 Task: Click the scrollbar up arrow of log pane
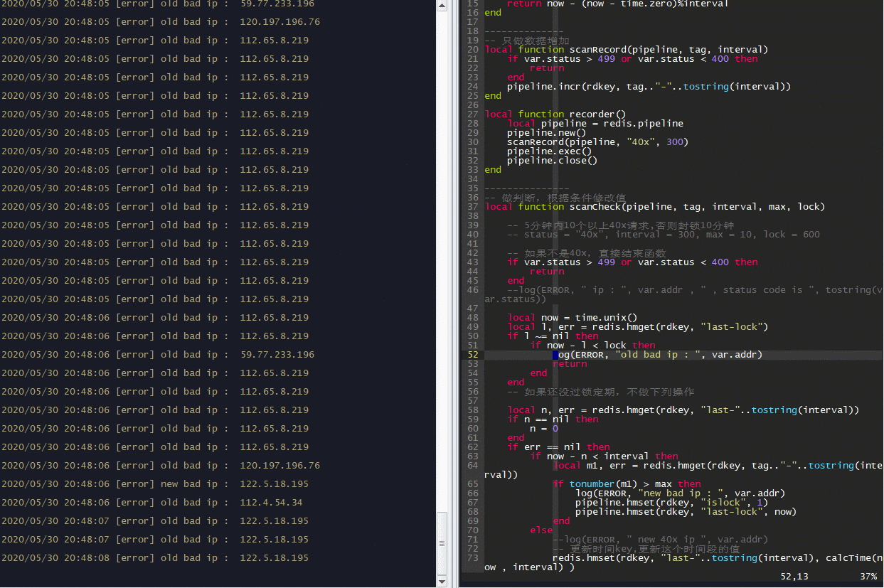pyautogui.click(x=442, y=6)
